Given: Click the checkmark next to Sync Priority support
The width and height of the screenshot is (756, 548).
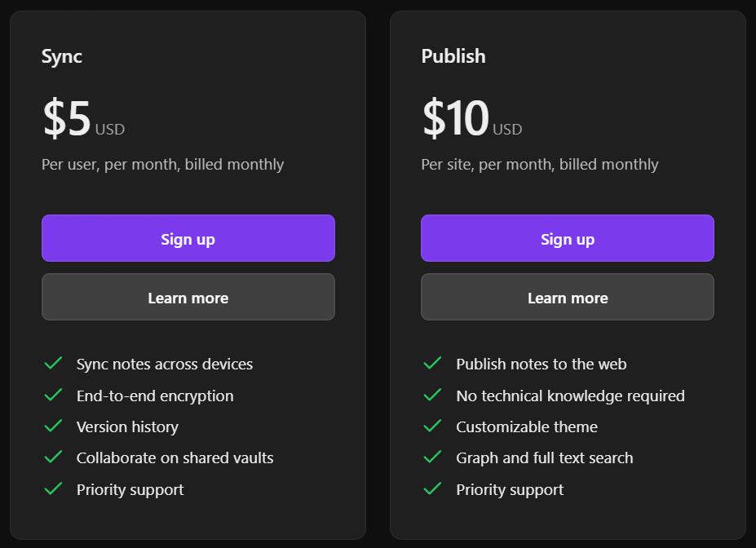Looking at the screenshot, I should [x=53, y=488].
